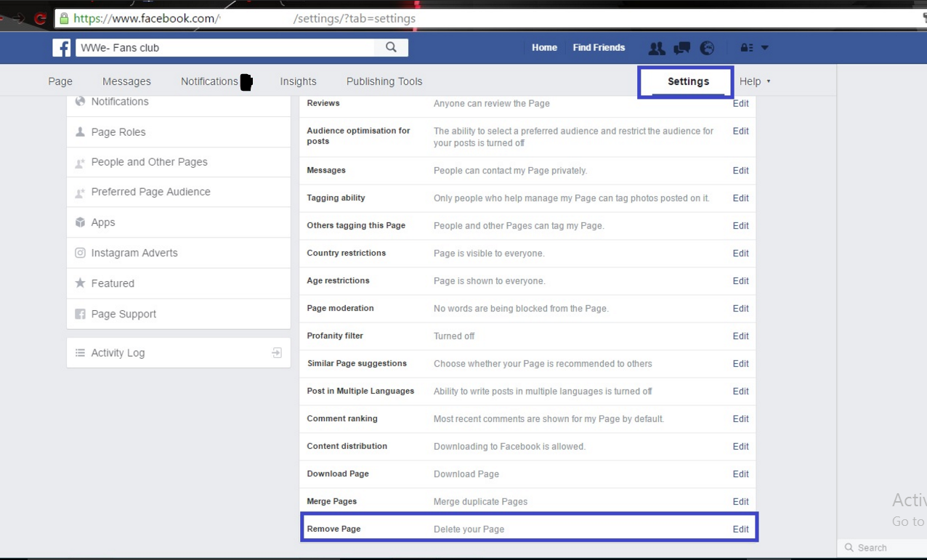Edit Similar Page suggestions
This screenshot has height=560, width=927.
click(x=740, y=363)
